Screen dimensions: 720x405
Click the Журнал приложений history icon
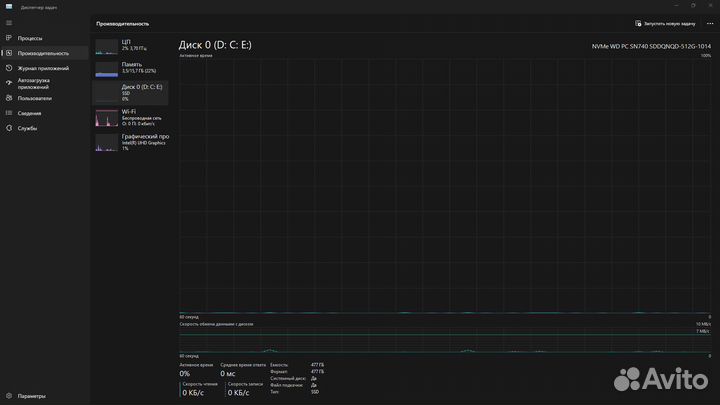[9, 68]
